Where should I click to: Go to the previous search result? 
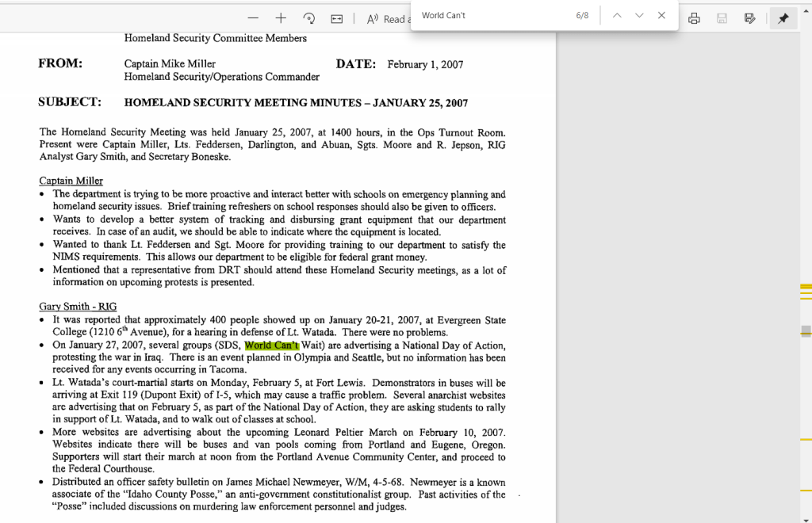click(617, 16)
